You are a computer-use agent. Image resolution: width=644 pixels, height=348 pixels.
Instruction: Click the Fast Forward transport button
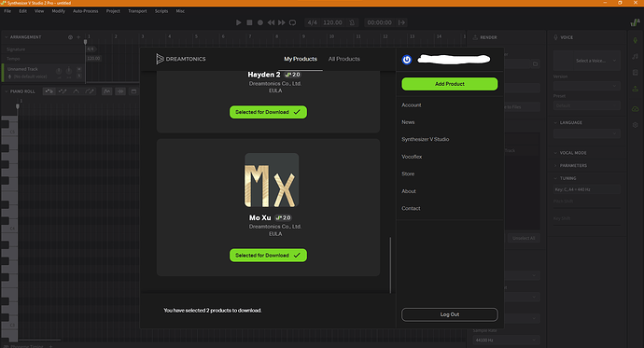[281, 22]
